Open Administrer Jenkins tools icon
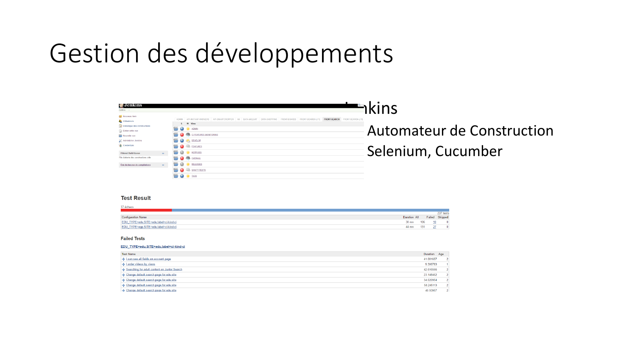This screenshot has width=644, height=362. pyautogui.click(x=120, y=140)
